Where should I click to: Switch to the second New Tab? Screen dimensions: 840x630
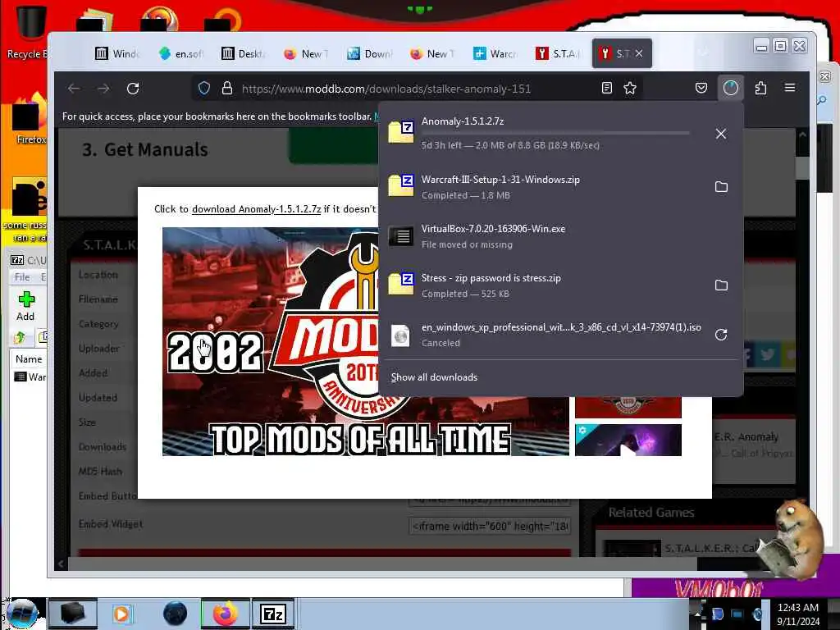[432, 53]
